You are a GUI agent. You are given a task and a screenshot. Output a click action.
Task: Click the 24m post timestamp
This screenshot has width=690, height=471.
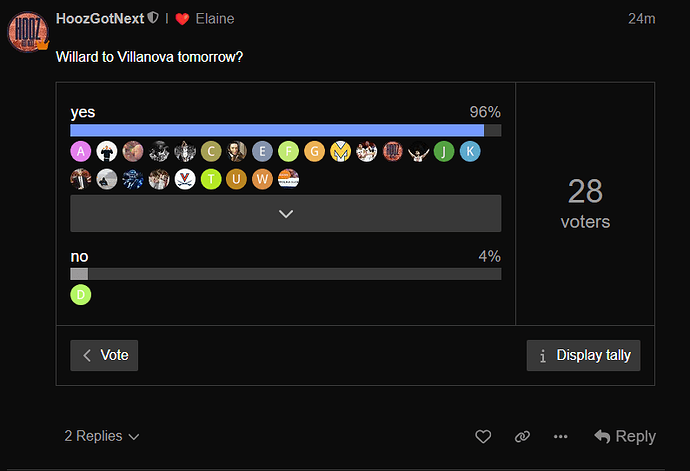click(642, 18)
